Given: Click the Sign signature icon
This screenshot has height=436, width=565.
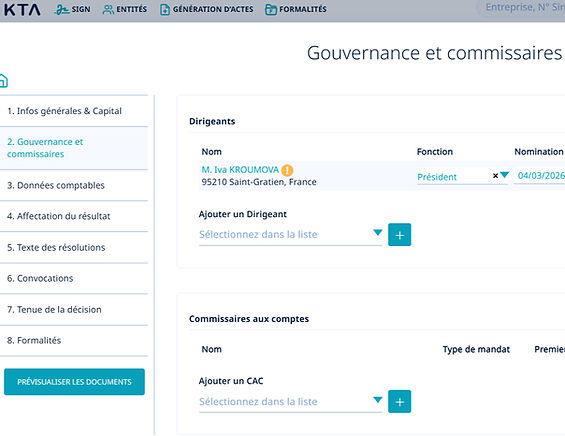Looking at the screenshot, I should tap(62, 10).
